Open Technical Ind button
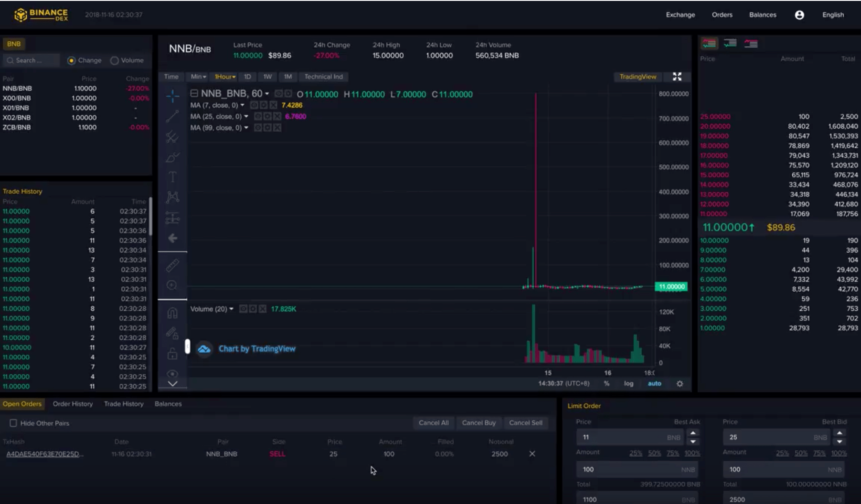The height and width of the screenshot is (504, 861). (324, 77)
